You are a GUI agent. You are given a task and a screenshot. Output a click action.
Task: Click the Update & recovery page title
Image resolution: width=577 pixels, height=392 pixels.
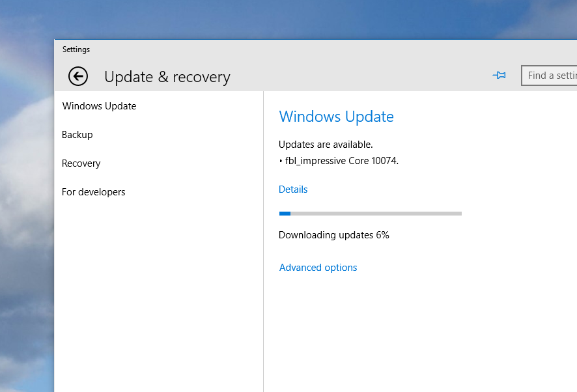167,77
